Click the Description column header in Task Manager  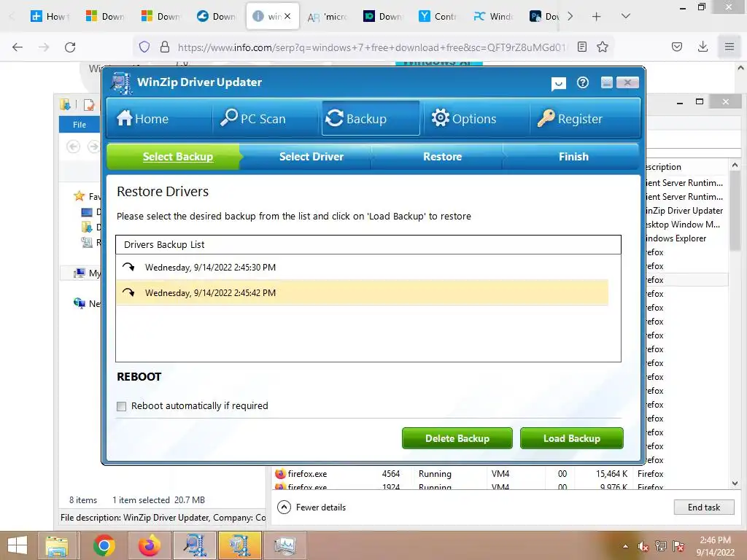(x=686, y=167)
